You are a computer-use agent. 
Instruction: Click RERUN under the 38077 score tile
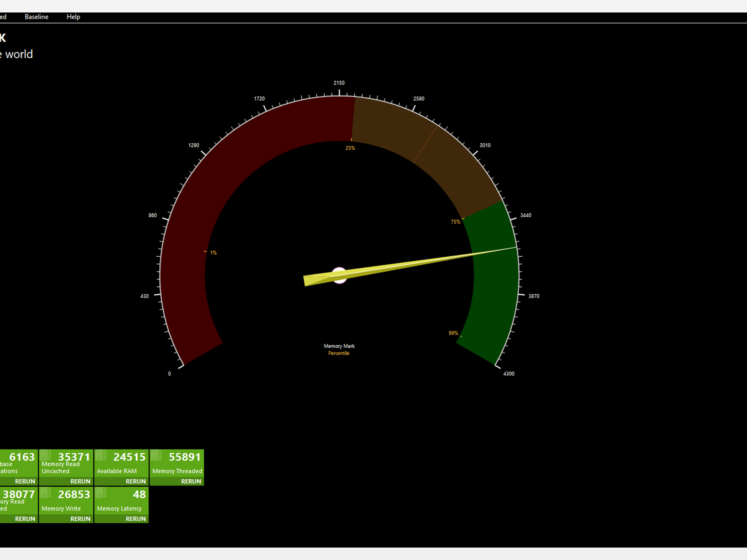tap(25, 519)
